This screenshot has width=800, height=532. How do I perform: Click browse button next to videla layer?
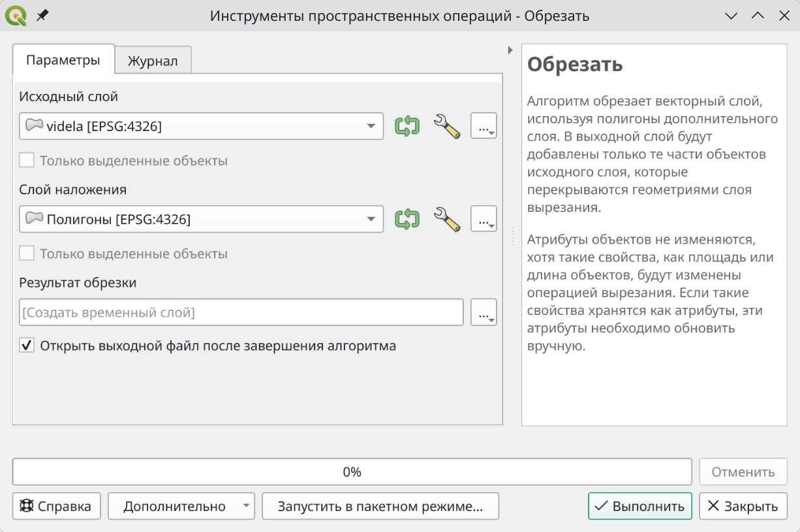(484, 126)
